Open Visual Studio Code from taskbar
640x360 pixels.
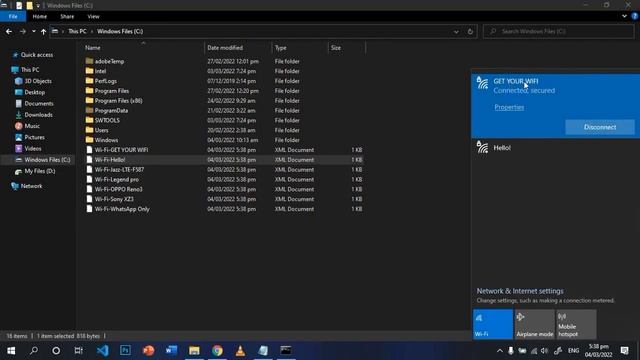[102, 350]
